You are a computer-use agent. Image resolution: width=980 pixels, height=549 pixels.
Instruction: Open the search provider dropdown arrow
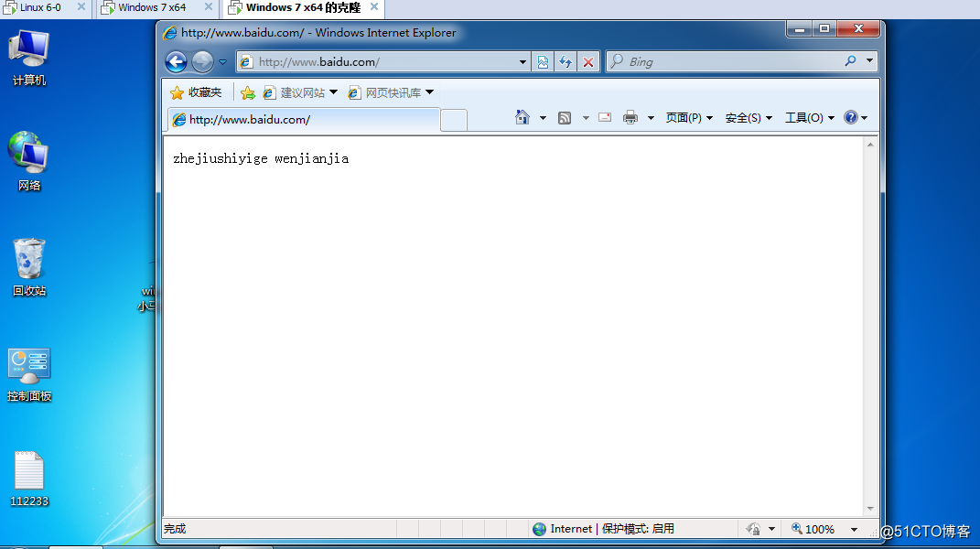(x=869, y=61)
